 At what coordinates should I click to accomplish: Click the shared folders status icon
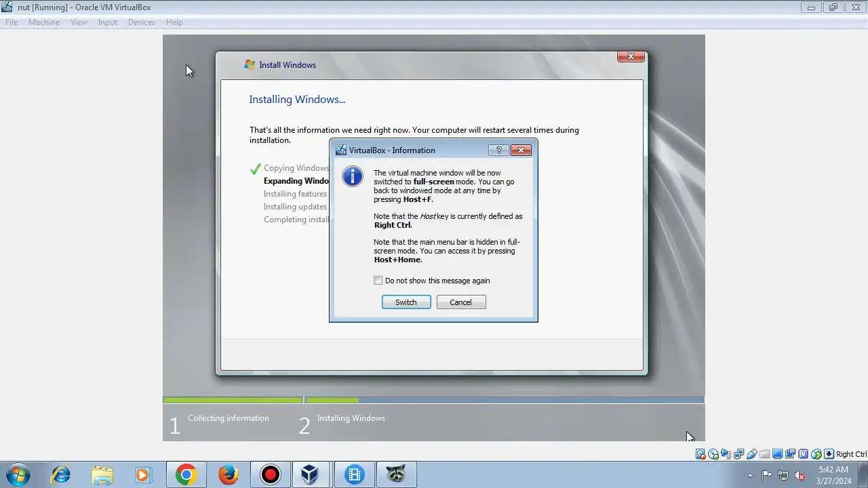coord(765,454)
